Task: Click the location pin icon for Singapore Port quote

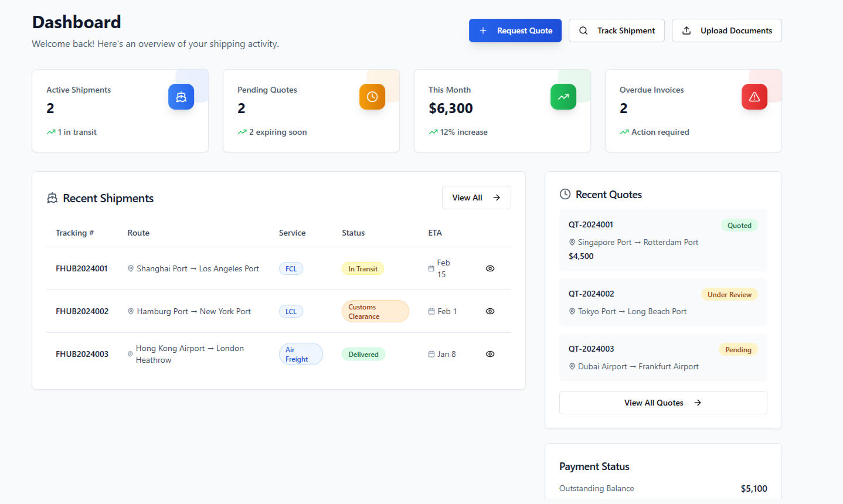Action: pyautogui.click(x=572, y=242)
